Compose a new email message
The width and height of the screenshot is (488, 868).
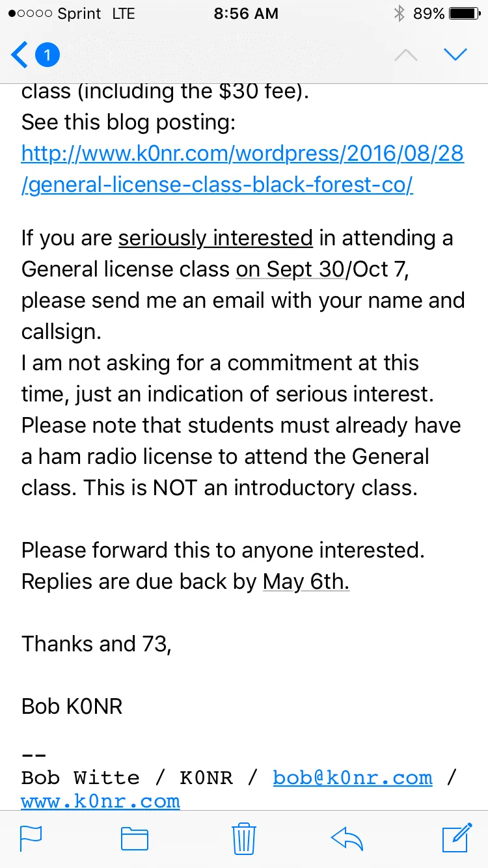(x=457, y=838)
